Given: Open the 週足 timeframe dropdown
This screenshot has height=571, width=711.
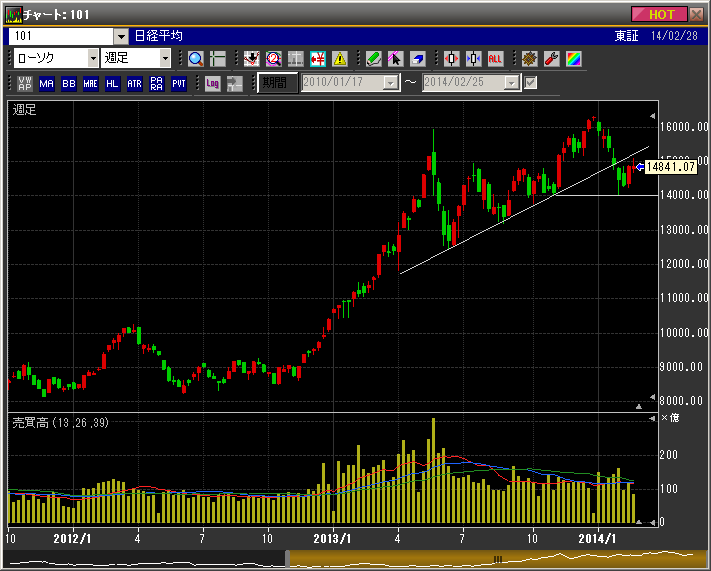Looking at the screenshot, I should [165, 58].
